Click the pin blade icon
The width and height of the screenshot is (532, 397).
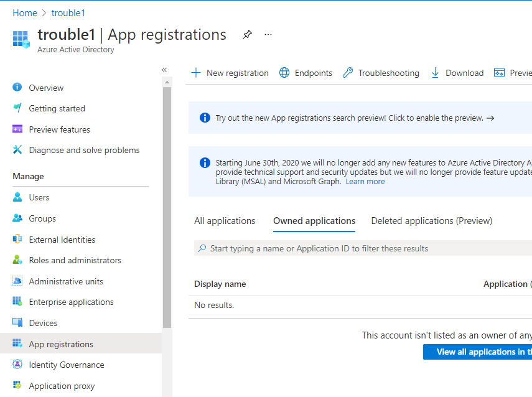coord(248,35)
